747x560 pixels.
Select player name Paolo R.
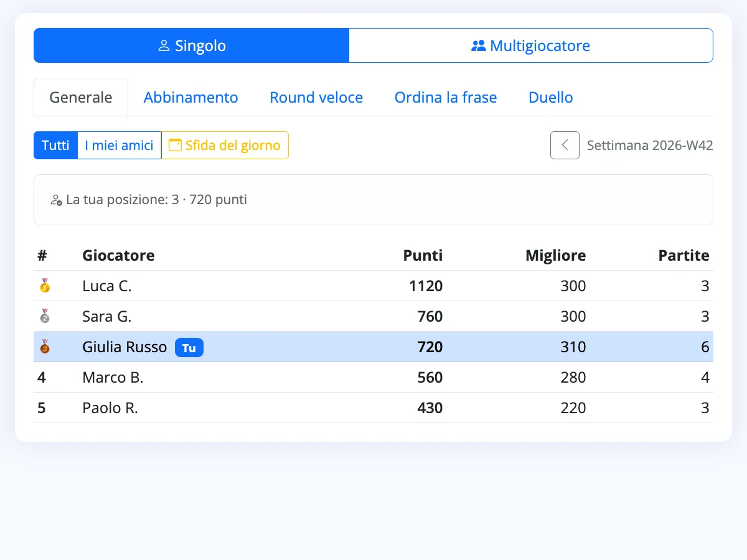[110, 408]
